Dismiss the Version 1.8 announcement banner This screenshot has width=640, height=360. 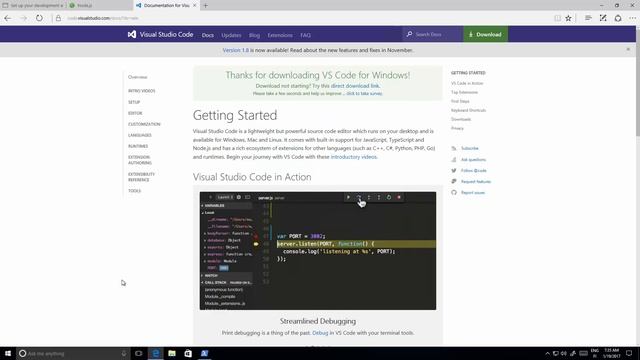pyautogui.click(x=628, y=49)
